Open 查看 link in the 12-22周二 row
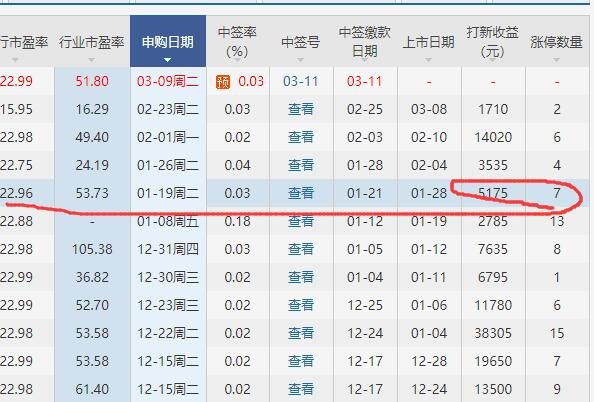Screen dimensions: 594x402 (x=301, y=333)
